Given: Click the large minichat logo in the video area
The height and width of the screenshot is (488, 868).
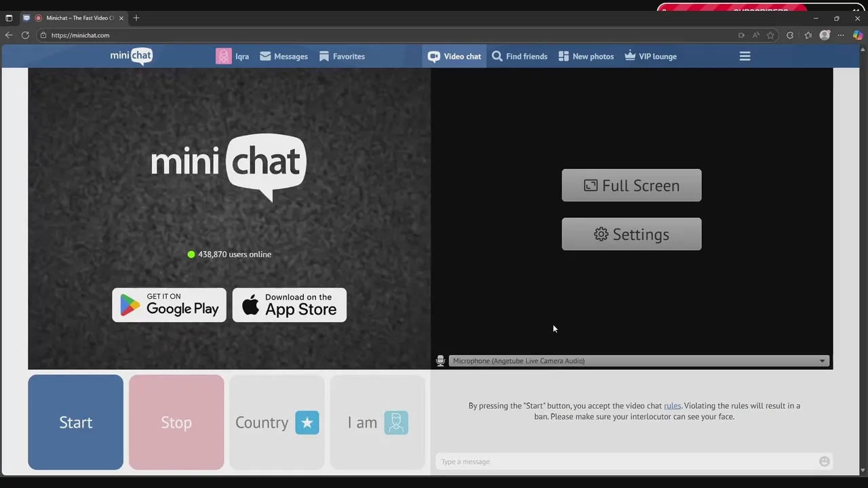Looking at the screenshot, I should (229, 167).
